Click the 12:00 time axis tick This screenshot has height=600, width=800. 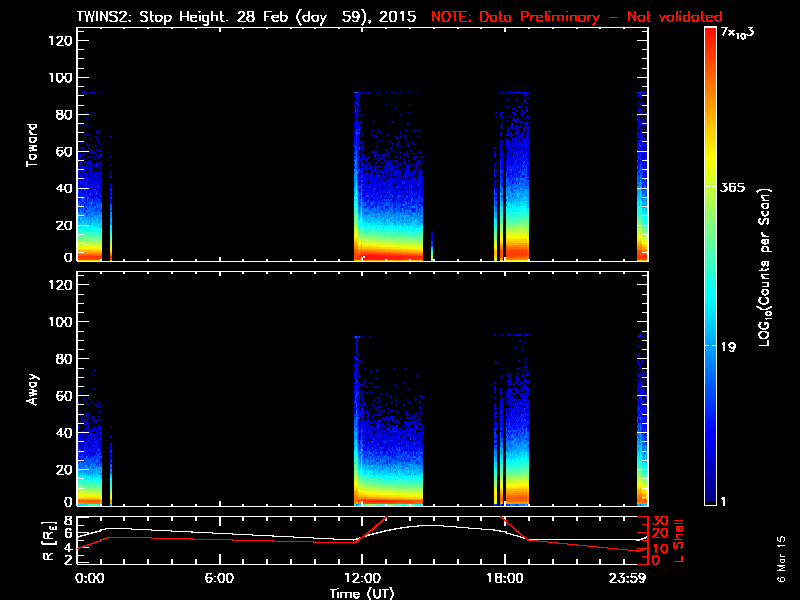pos(361,578)
